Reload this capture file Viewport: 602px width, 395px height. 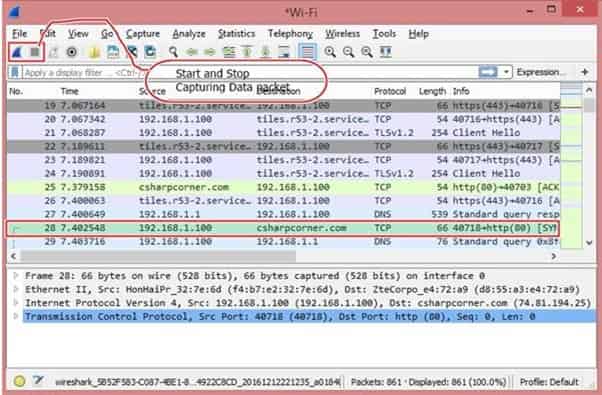click(150, 51)
